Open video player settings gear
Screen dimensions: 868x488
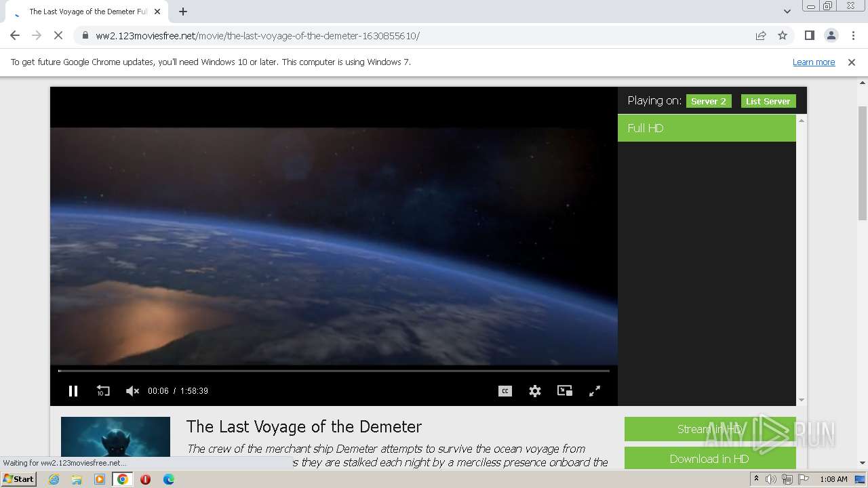tap(535, 391)
